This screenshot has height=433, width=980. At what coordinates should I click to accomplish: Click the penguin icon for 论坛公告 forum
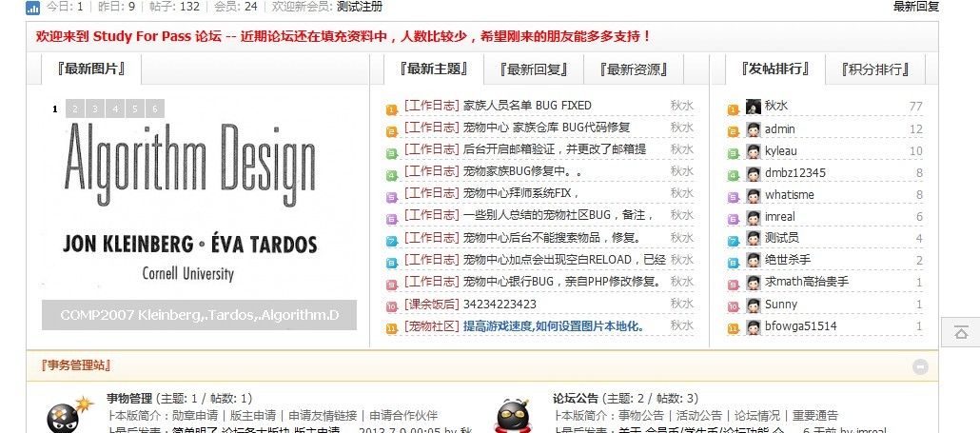pyautogui.click(x=513, y=415)
